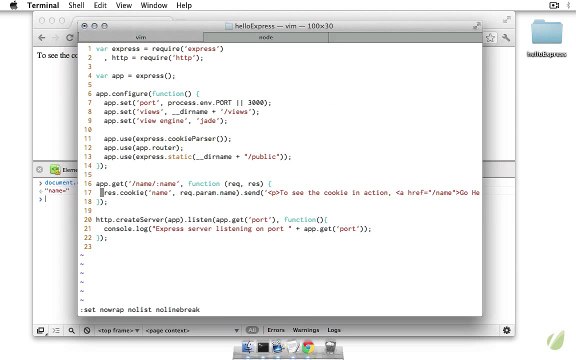This screenshot has height=360, width=576.
Task: Click the vim command line ":set nowrap"
Action: (140, 310)
